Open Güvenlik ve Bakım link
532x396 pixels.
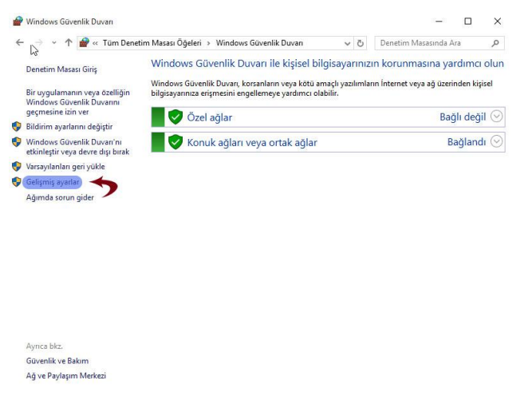tap(57, 361)
